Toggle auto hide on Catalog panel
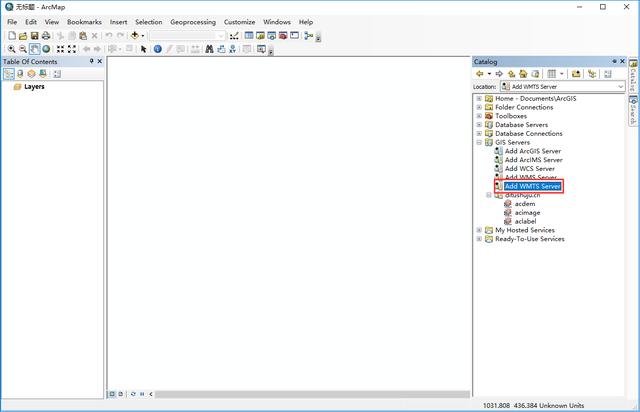The height and width of the screenshot is (412, 640). [x=614, y=61]
